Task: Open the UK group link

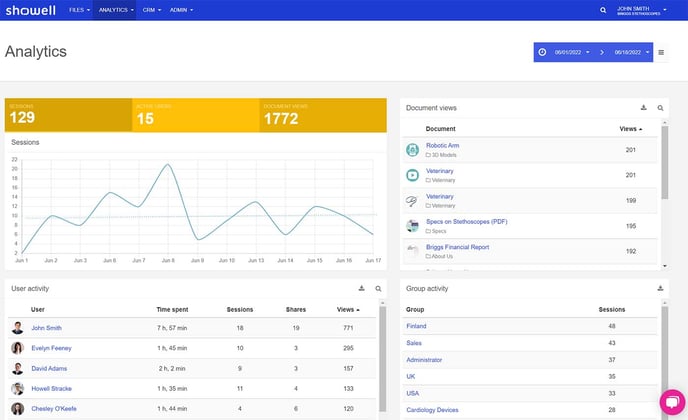Action: 411,376
